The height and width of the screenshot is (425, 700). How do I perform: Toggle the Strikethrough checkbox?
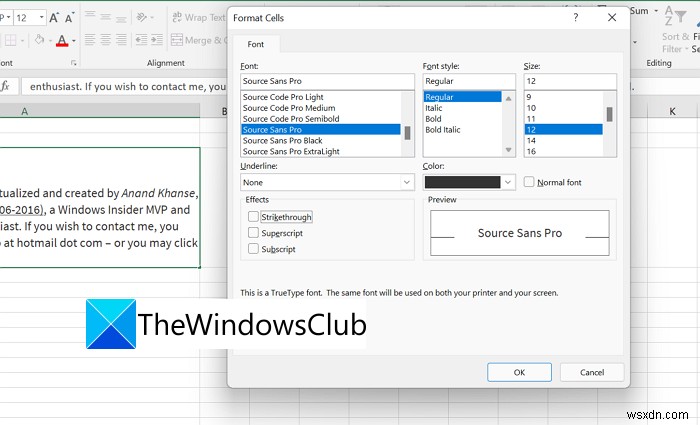coord(253,217)
